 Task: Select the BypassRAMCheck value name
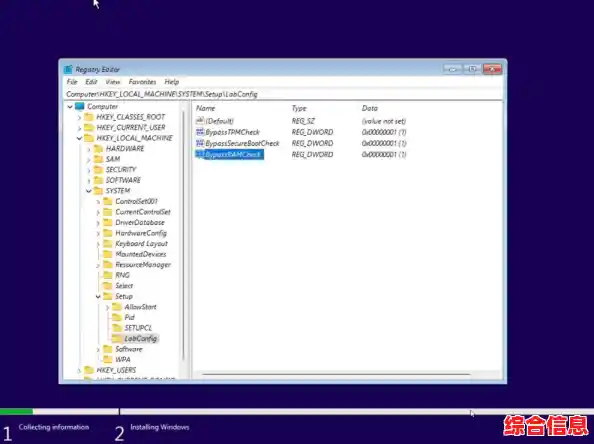coord(233,155)
